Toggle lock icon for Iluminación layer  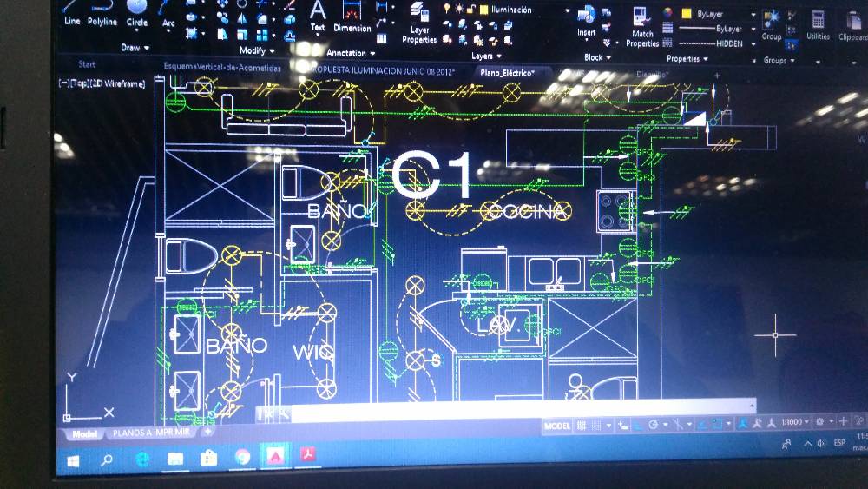(471, 9)
